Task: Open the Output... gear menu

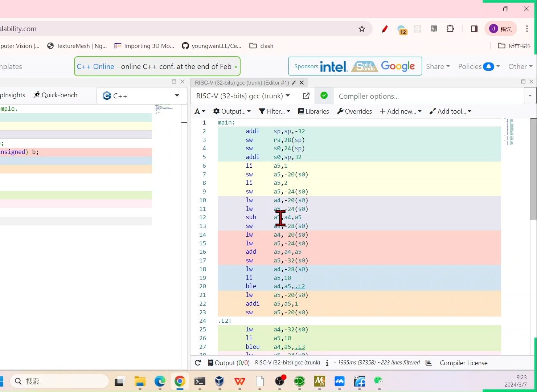Action: [232, 111]
